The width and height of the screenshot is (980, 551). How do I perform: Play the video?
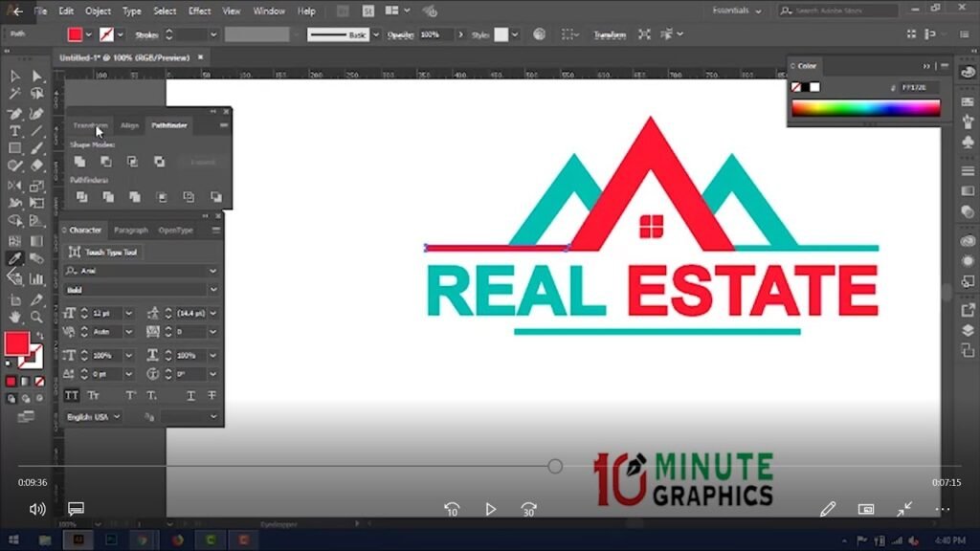[x=490, y=509]
